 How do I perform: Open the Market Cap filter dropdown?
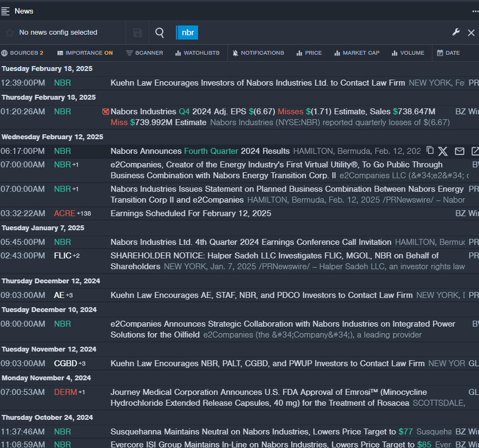[x=357, y=53]
